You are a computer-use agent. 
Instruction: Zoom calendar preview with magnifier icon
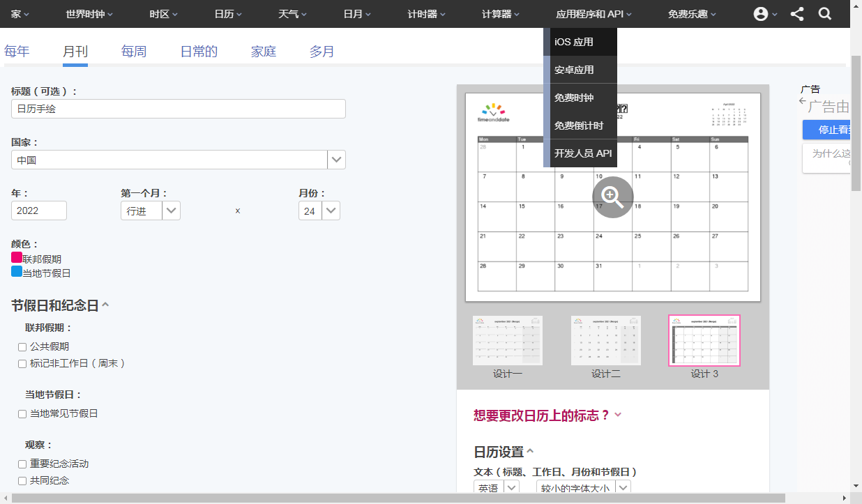(x=613, y=197)
